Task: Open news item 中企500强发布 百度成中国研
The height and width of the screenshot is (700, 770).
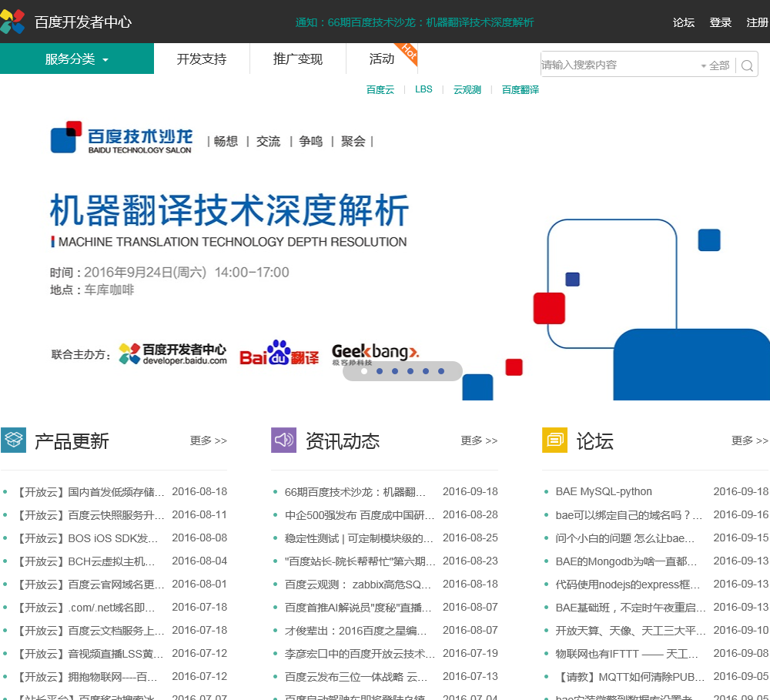Action: coord(360,515)
